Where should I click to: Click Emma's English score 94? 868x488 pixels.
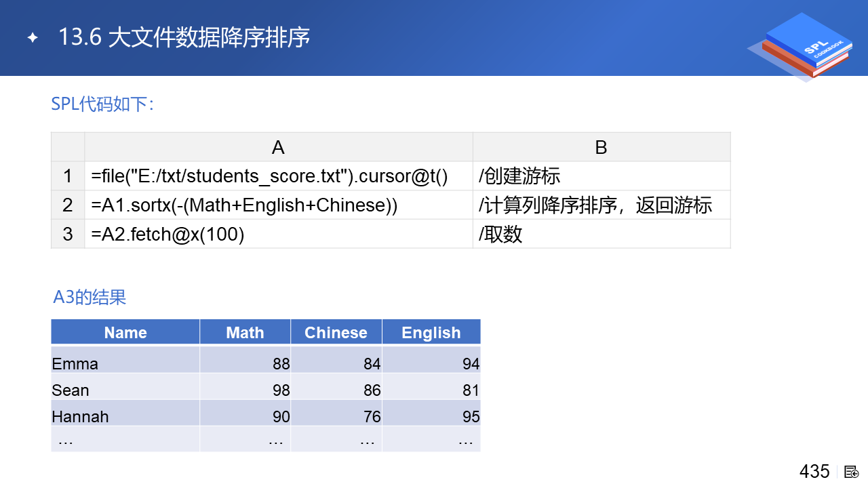point(431,360)
